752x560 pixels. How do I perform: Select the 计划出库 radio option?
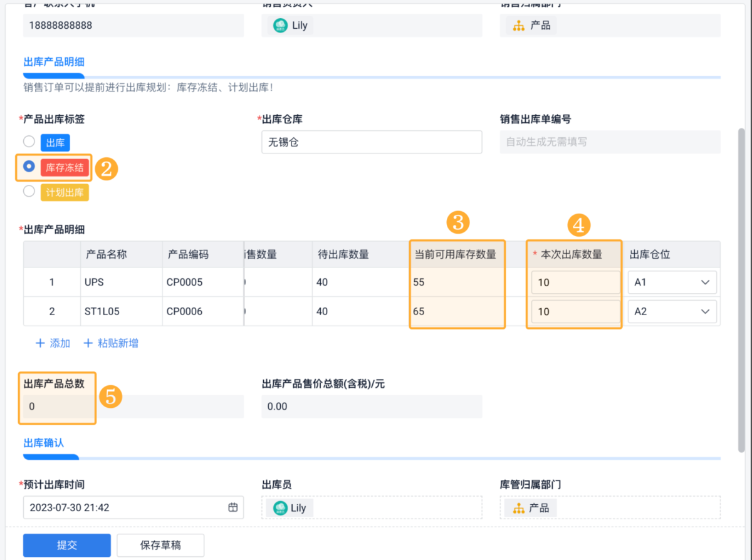click(x=29, y=192)
